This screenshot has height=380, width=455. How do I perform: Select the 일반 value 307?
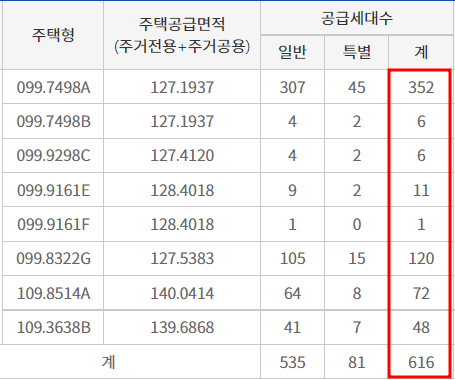[x=292, y=88]
